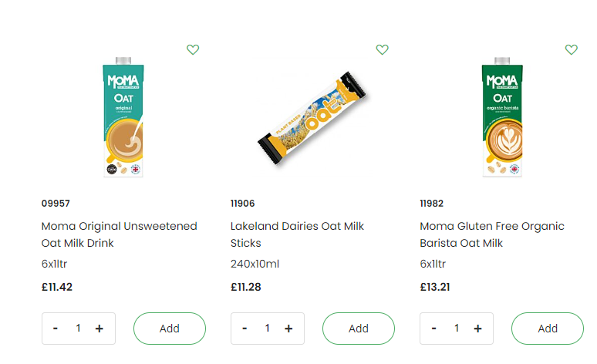The height and width of the screenshot is (364, 597).
Task: Add Lakeland Dairies Oat Milk Sticks to basket
Action: (359, 329)
